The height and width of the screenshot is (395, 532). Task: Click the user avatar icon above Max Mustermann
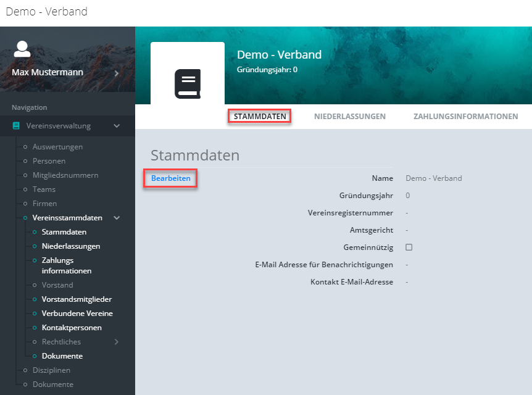[x=22, y=49]
